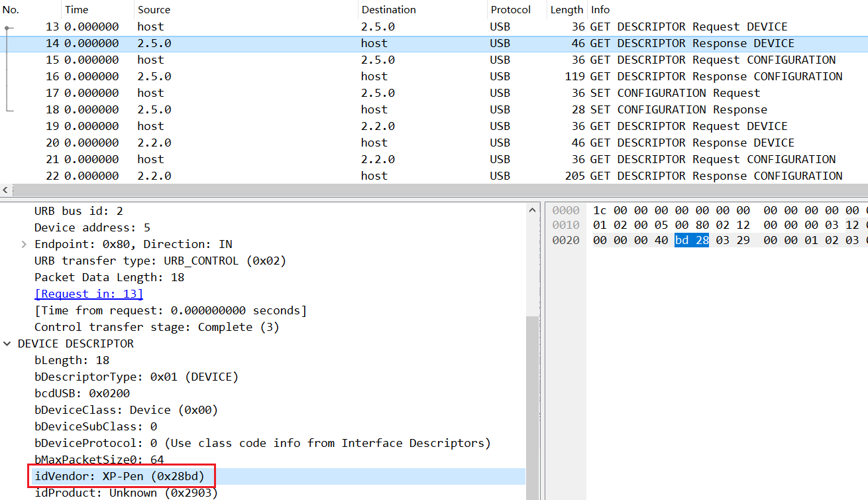Select packet 18 SET CONFIGURATION Response
Screen dimensions: 868x500
(434, 109)
